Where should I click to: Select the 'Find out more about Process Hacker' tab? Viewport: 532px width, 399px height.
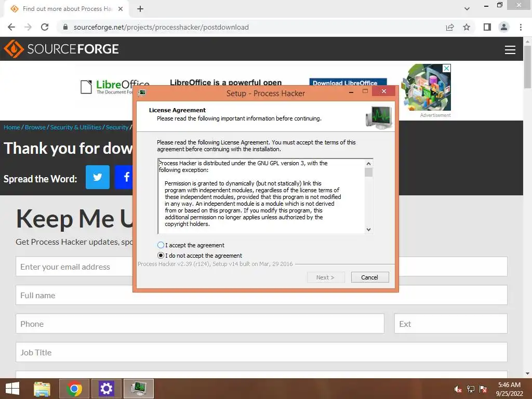tap(66, 9)
